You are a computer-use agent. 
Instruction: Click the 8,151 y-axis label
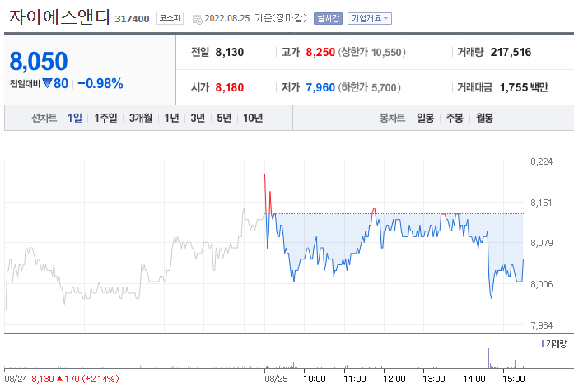541,203
